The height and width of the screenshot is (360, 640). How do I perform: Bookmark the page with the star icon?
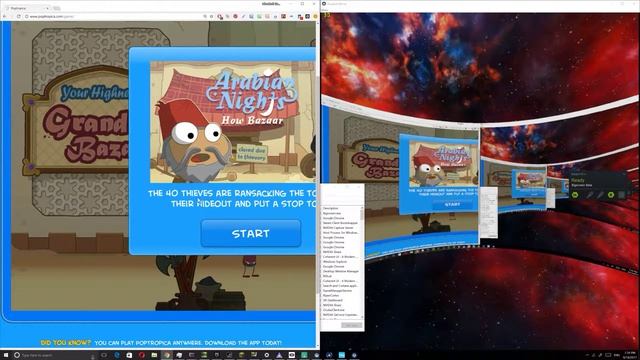tap(211, 16)
